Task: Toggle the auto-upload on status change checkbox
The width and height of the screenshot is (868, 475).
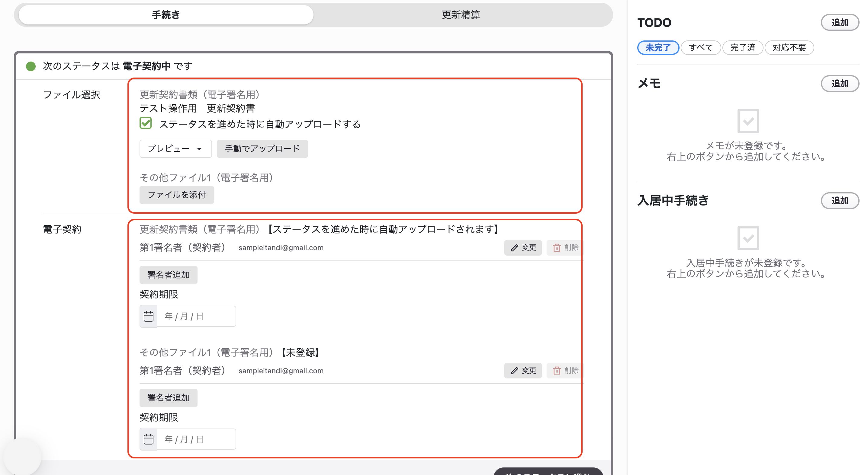Action: point(146,123)
